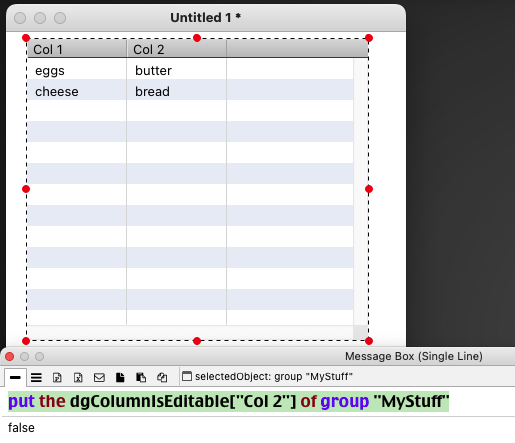Click the Untitled 1 window close button

20,18
